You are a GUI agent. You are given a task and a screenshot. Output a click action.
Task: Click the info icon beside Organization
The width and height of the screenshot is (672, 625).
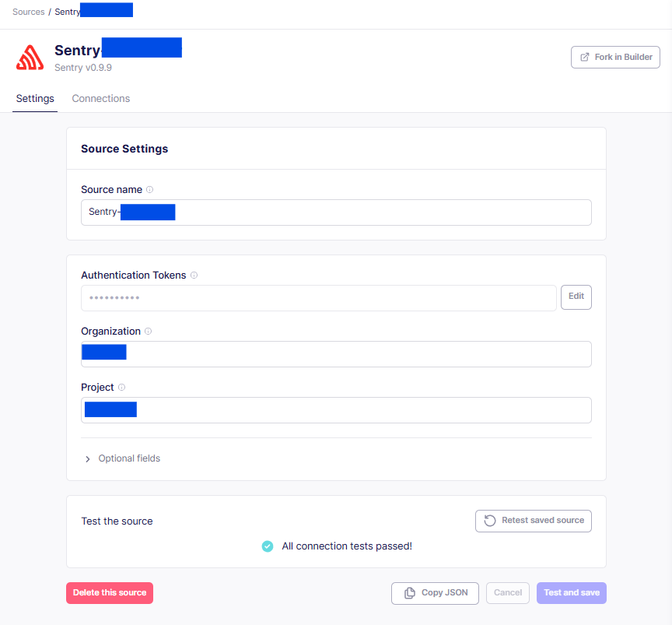click(149, 331)
